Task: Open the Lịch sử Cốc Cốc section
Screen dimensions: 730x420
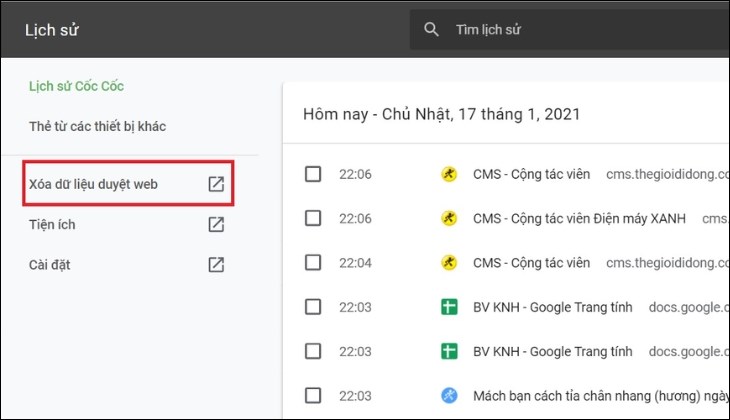Action: pyautogui.click(x=76, y=86)
